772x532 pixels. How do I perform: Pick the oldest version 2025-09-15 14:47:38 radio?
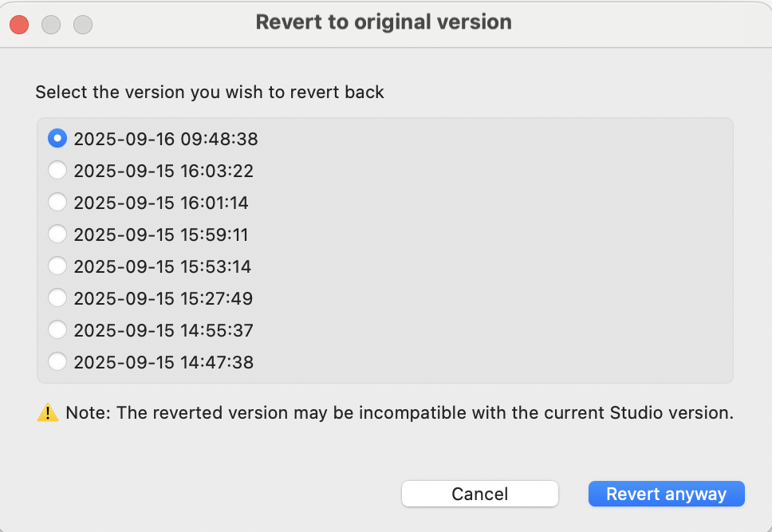pyautogui.click(x=57, y=362)
